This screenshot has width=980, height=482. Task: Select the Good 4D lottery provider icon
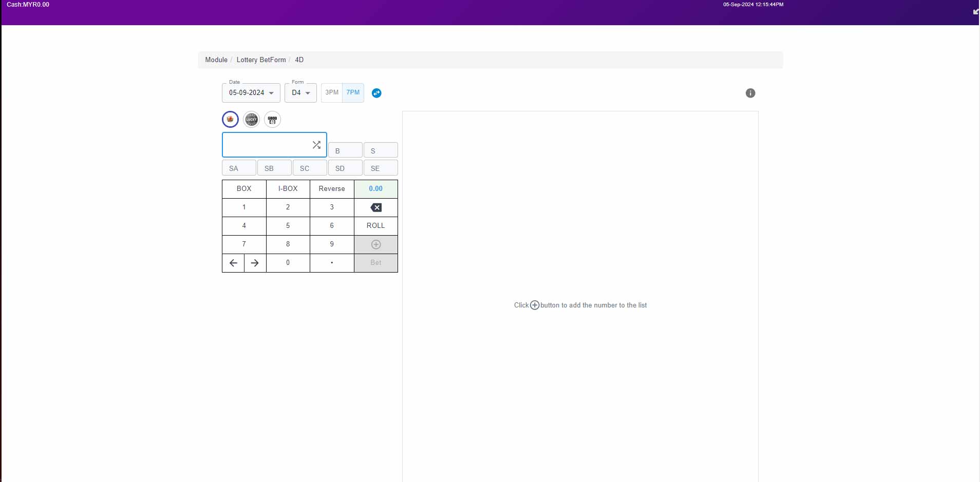pos(272,120)
